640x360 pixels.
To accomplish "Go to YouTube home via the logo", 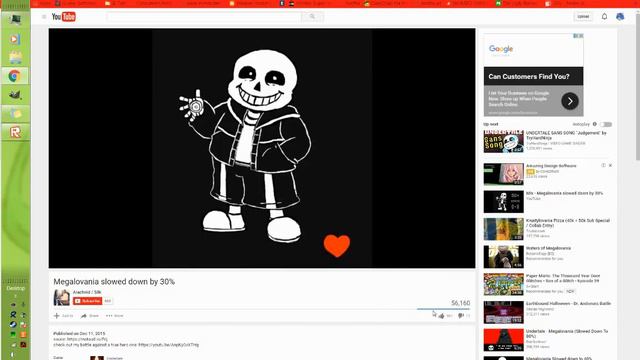I will coord(64,17).
